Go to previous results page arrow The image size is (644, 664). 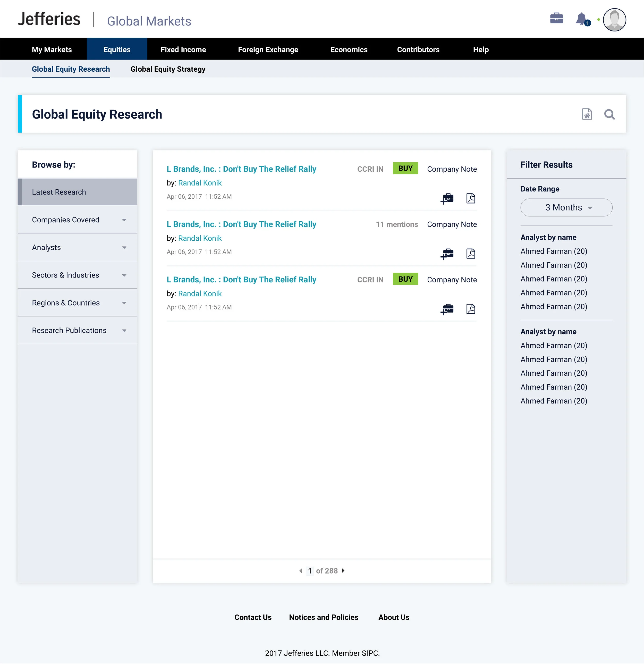click(300, 571)
